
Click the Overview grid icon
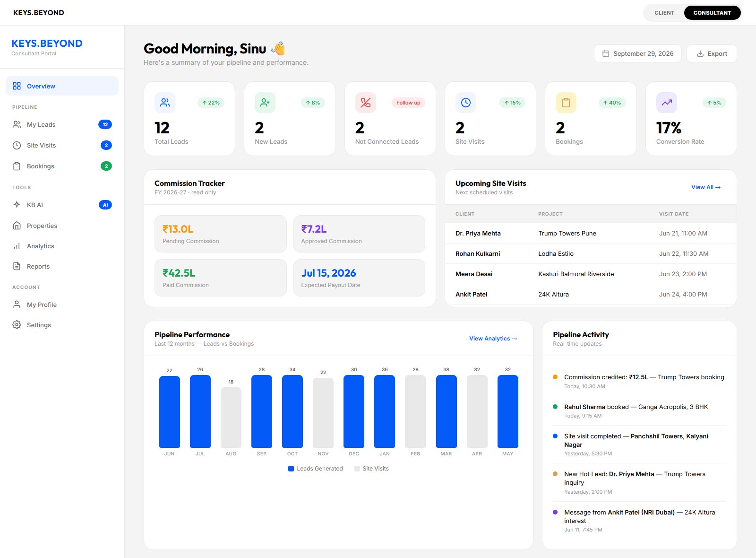(17, 86)
